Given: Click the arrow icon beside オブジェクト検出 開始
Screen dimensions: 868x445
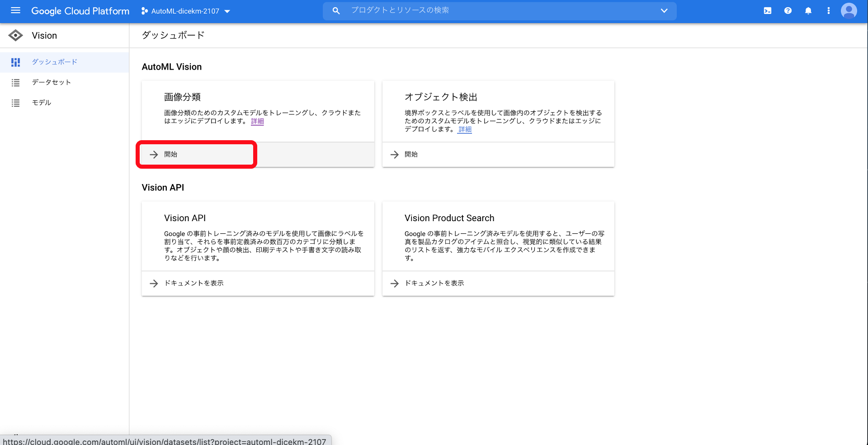Looking at the screenshot, I should pos(394,154).
